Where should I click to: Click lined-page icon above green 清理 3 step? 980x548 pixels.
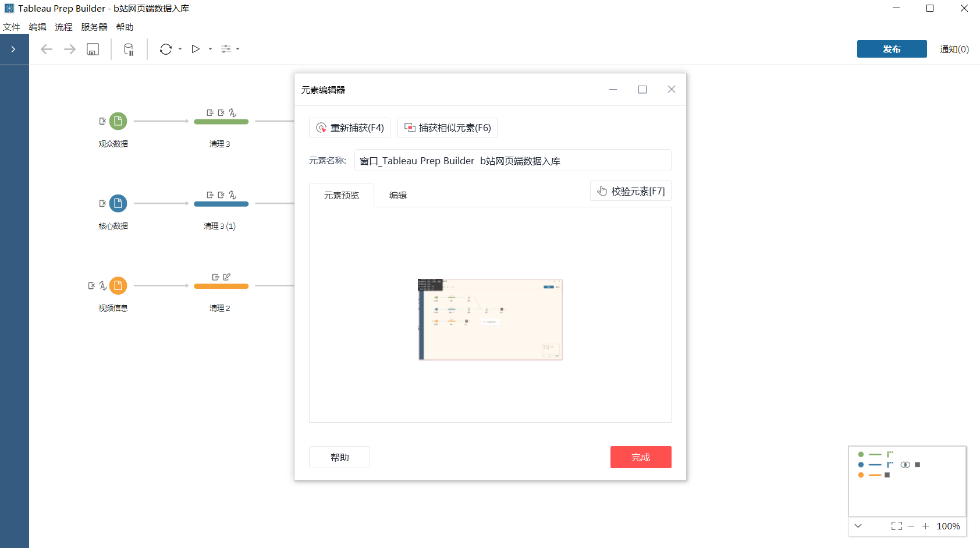[210, 113]
